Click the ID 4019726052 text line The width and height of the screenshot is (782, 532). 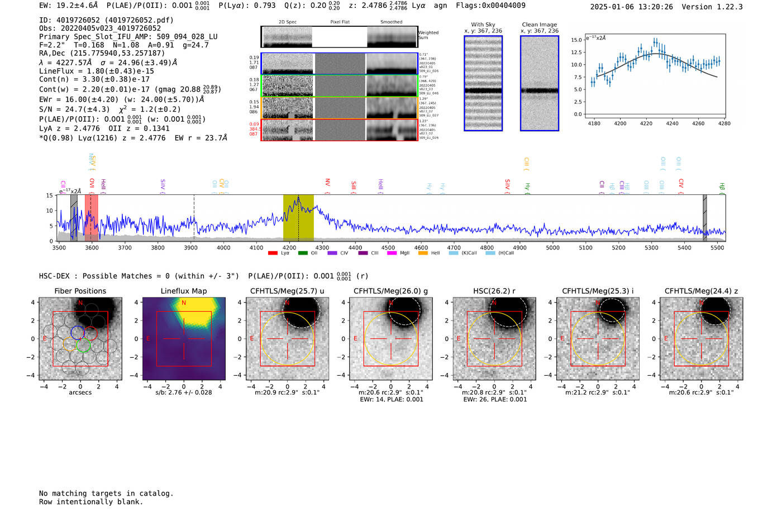point(106,20)
